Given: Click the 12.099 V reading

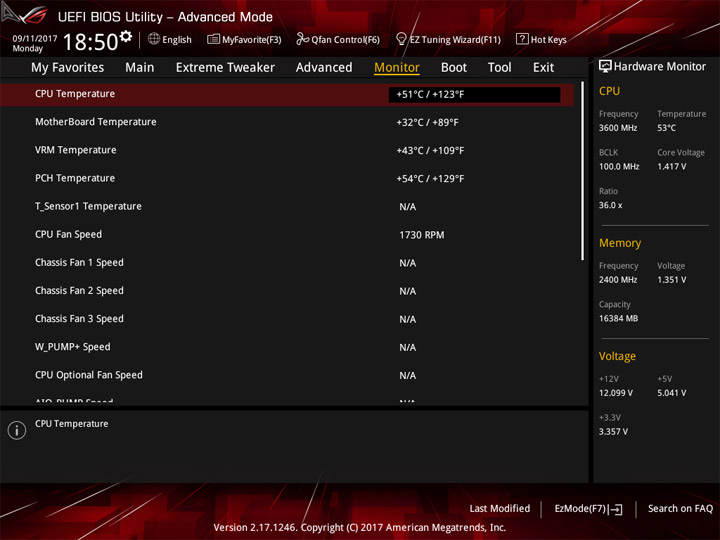Looking at the screenshot, I should click(x=616, y=393).
